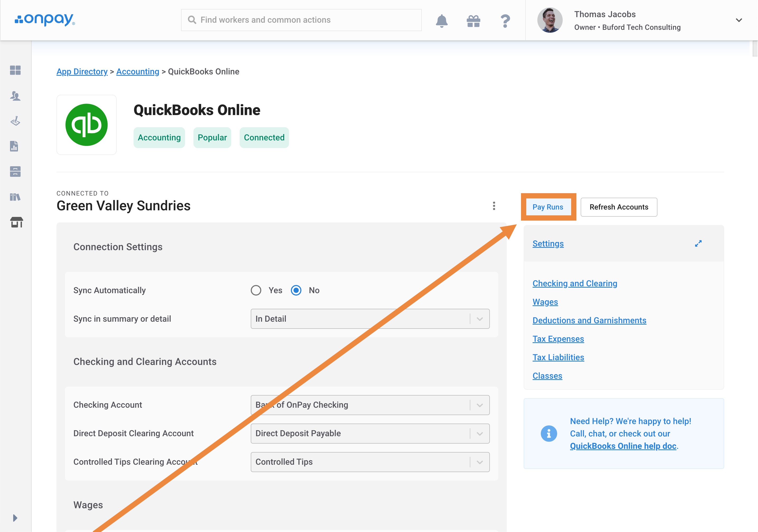This screenshot has height=532, width=758.
Task: Open the gift rewards icon
Action: (x=473, y=21)
